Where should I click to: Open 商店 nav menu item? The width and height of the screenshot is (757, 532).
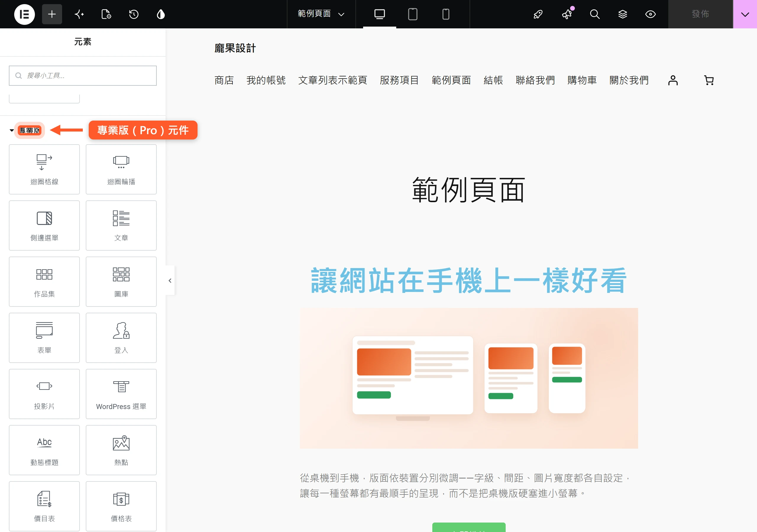click(x=224, y=80)
